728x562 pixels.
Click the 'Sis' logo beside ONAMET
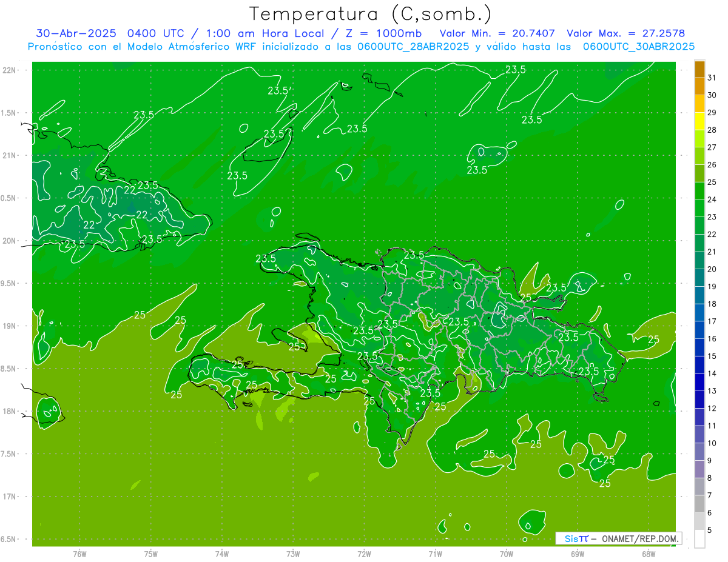(571, 538)
